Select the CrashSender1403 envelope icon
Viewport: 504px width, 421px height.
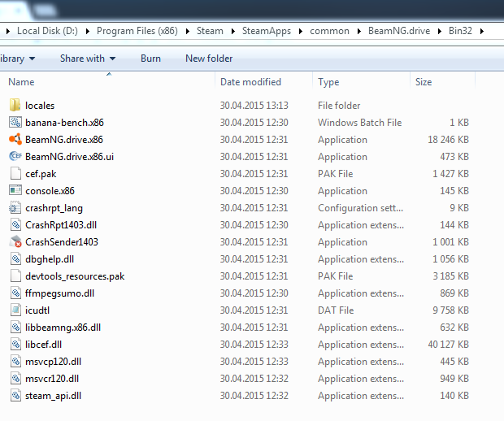15,241
